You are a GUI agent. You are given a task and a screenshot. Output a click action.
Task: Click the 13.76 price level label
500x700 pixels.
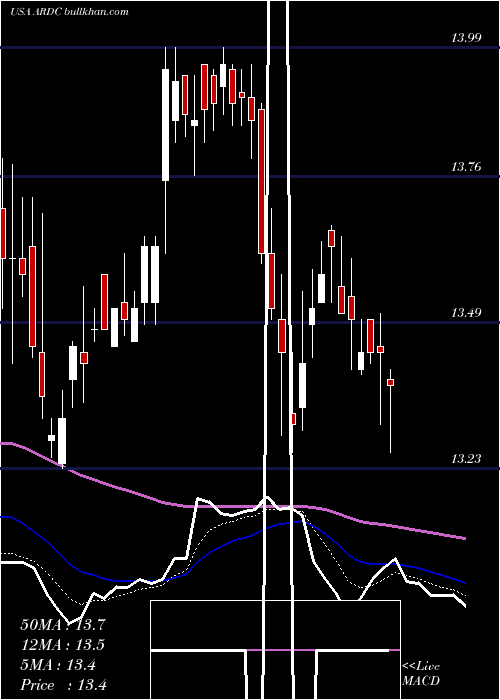pyautogui.click(x=466, y=167)
